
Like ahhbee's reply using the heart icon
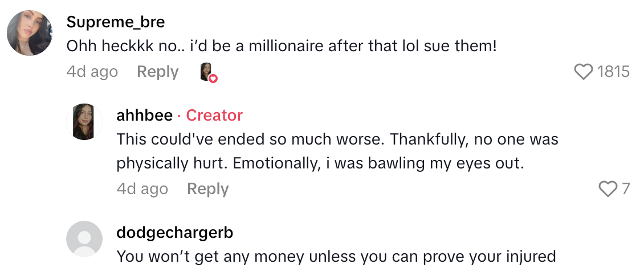click(609, 188)
